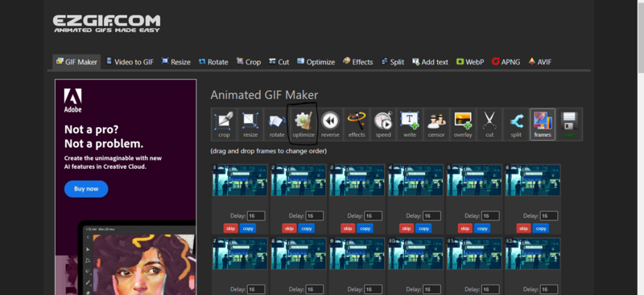Select the crop tool icon
Screen dimensions: 644x295
point(224,125)
